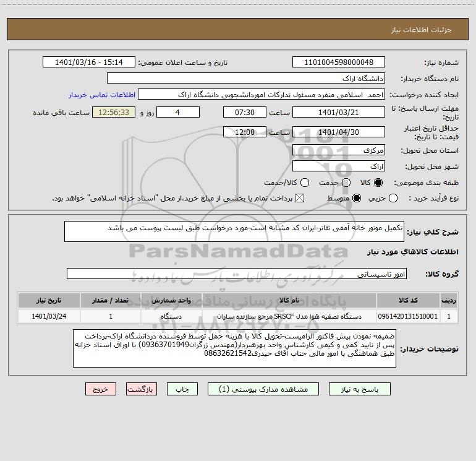Click the تاریخ نیاز column header
This screenshot has height=461, width=476.
[49, 300]
